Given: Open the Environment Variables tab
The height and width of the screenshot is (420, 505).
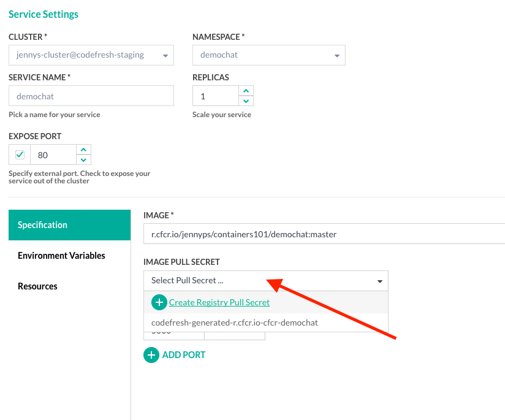Looking at the screenshot, I should [61, 256].
